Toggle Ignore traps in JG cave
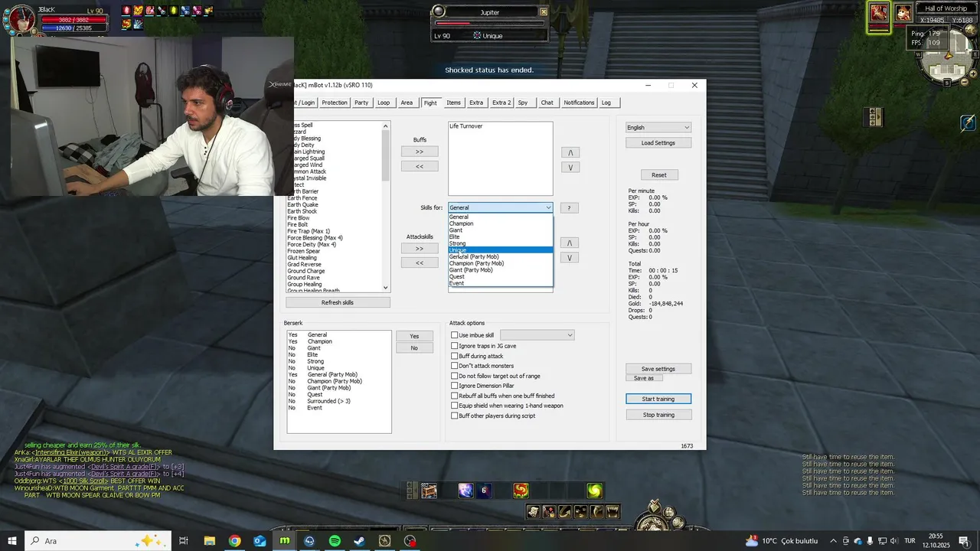 (x=455, y=346)
